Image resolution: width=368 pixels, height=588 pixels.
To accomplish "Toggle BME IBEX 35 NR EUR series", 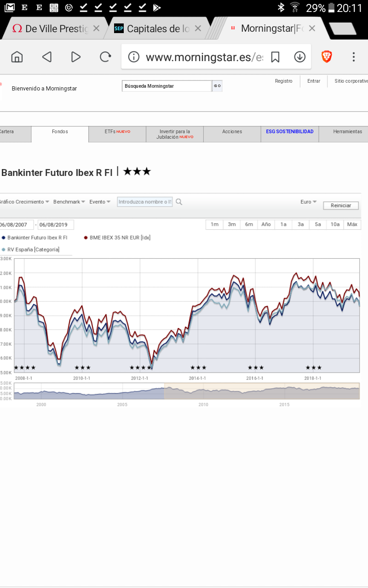I will (x=120, y=237).
